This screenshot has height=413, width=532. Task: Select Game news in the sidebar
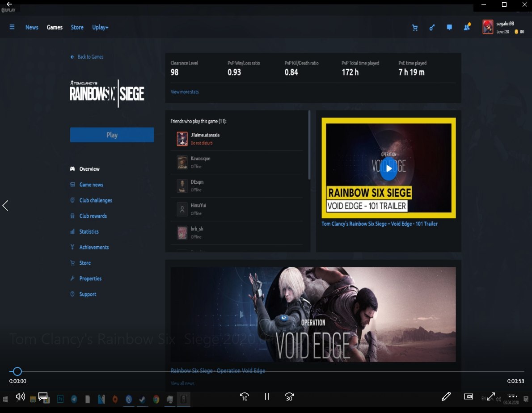[91, 185]
